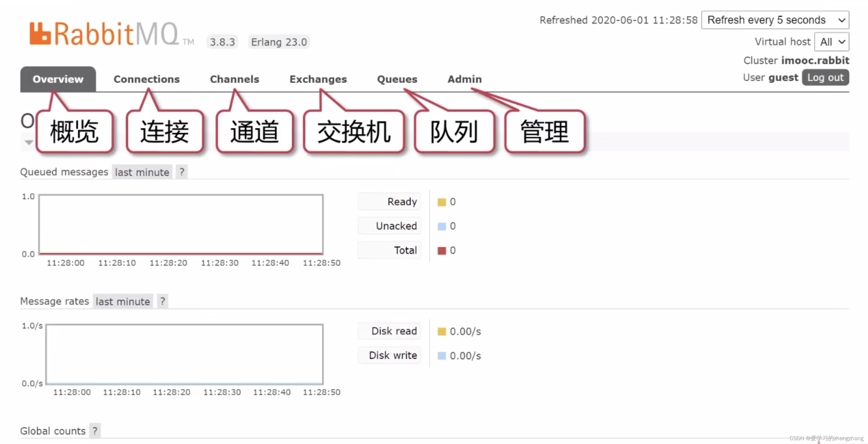Click the Message rates heading
This screenshot has width=868, height=444.
54,301
